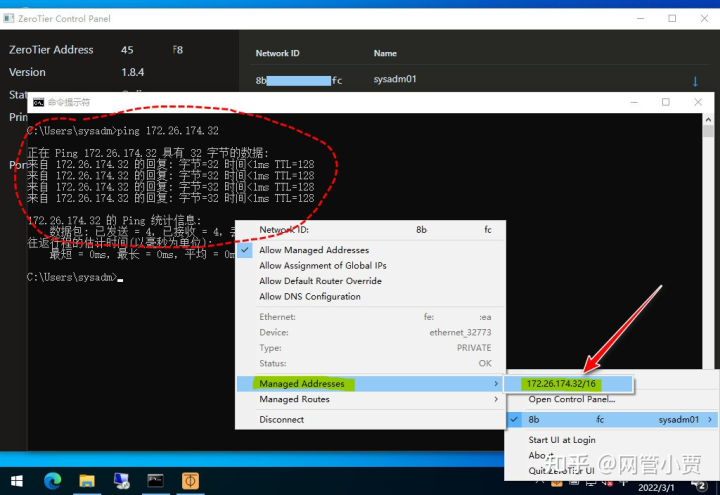Image resolution: width=720 pixels, height=495 pixels.
Task: Minimize the Command Prompt window
Action: tap(634, 102)
